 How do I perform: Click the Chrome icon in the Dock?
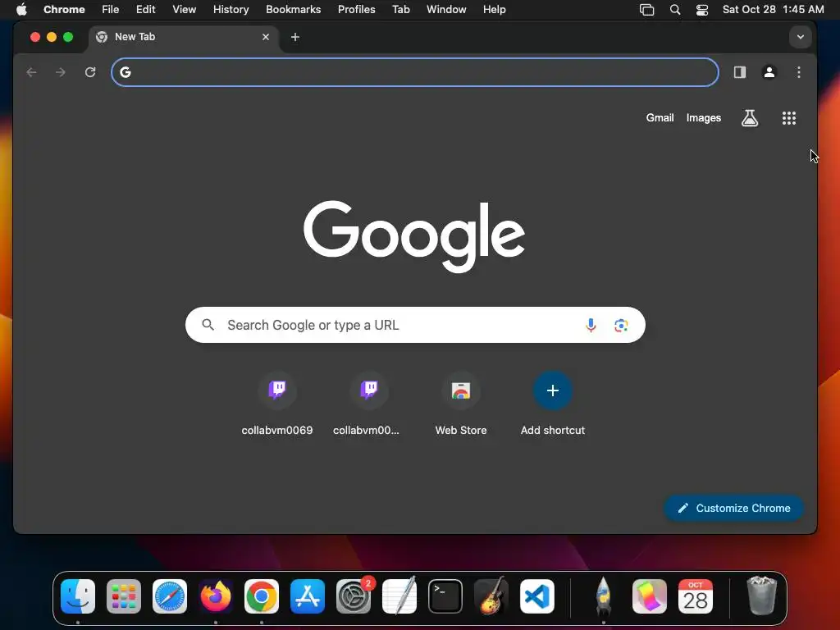point(262,596)
